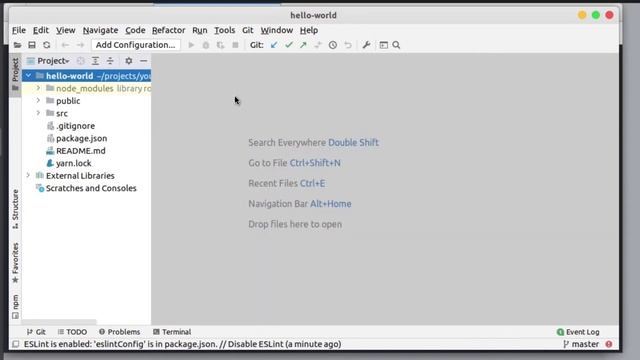This screenshot has width=640, height=360.
Task: Click the Forward navigation arrow
Action: point(80,45)
